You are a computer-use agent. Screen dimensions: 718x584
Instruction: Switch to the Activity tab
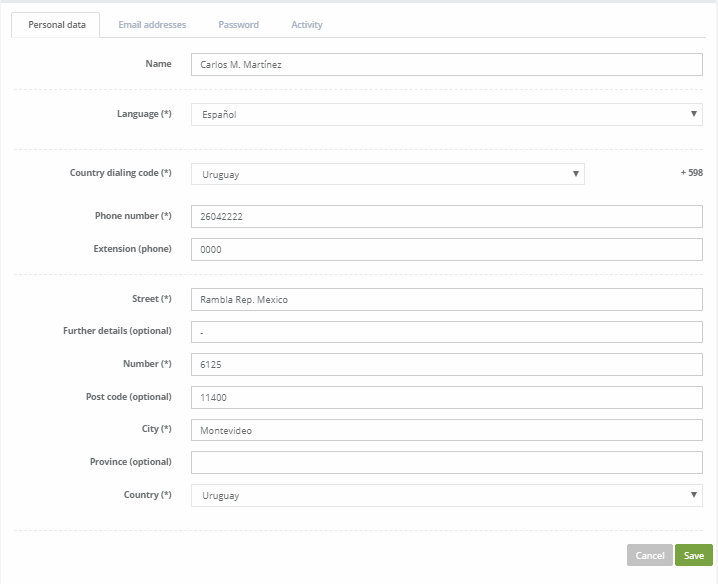tap(306, 25)
